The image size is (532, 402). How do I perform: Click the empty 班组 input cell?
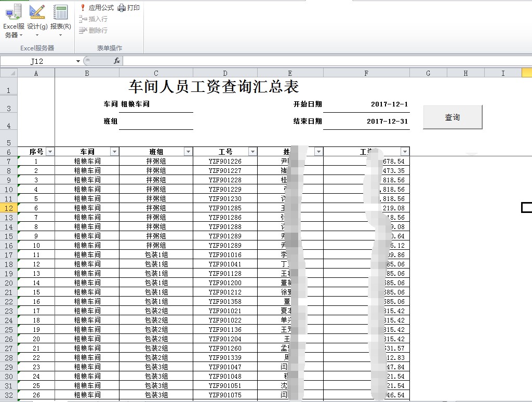tap(156, 122)
